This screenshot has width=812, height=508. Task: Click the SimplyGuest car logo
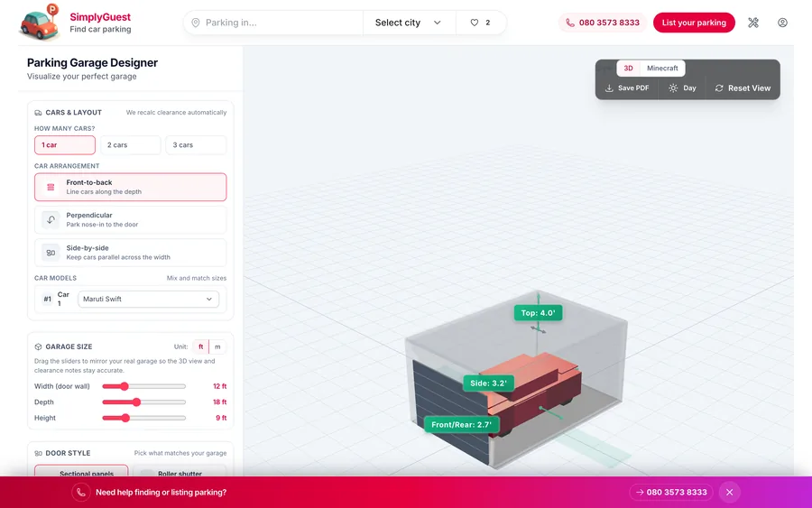(40, 22)
